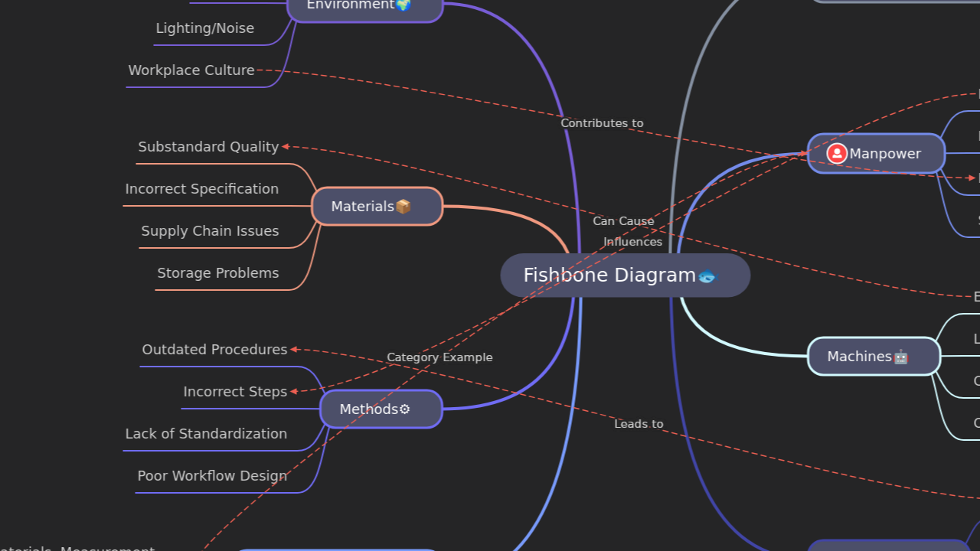Viewport: 980px width, 551px height.
Task: Click the Supply Chain Issues leaf
Action: coord(210,231)
